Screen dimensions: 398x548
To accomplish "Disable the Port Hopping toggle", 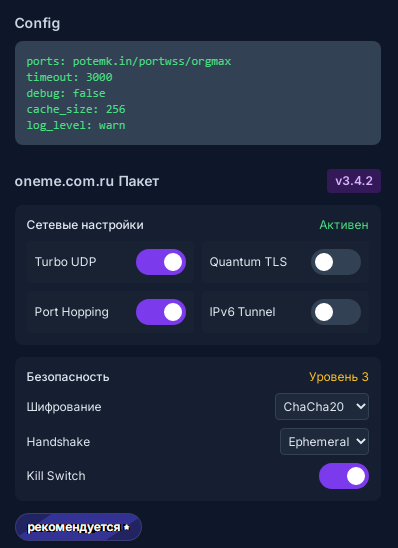I will coord(161,312).
